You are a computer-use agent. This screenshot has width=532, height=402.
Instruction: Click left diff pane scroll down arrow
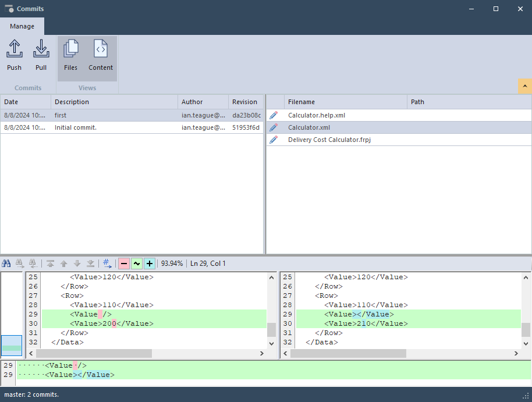pos(271,344)
